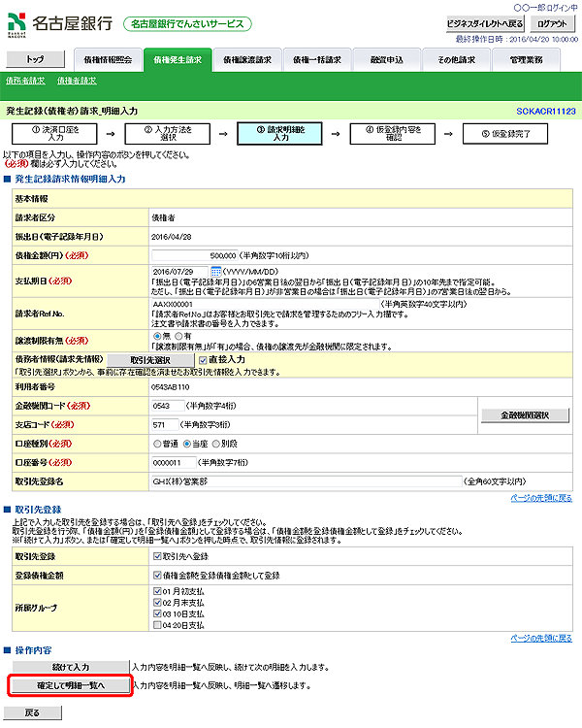Click step 5 仮登録完了 box
Screen dimensions: 582x728
click(x=505, y=134)
